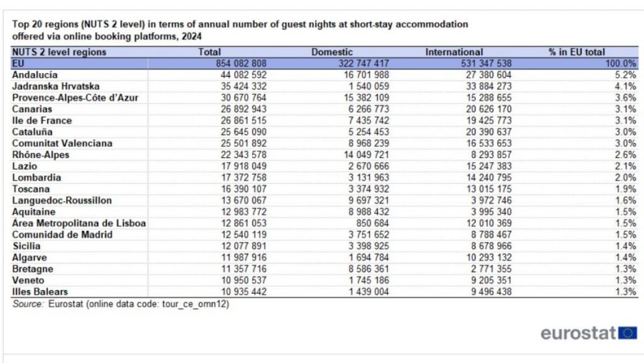644x363 pixels.
Task: Click the Aquitaine region name
Action: [34, 212]
